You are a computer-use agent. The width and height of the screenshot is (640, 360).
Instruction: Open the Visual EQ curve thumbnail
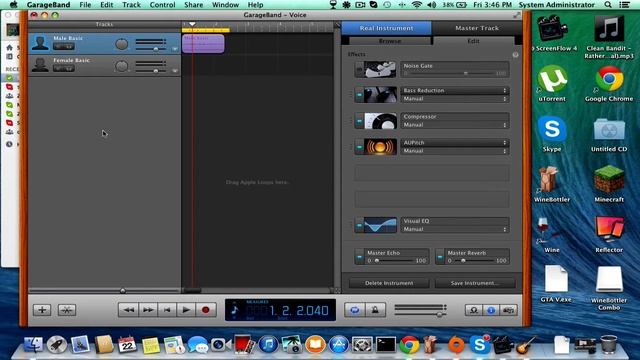click(380, 225)
